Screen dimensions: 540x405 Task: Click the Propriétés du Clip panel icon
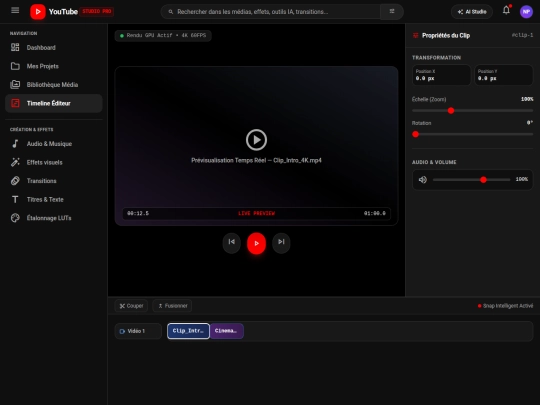pyautogui.click(x=416, y=35)
